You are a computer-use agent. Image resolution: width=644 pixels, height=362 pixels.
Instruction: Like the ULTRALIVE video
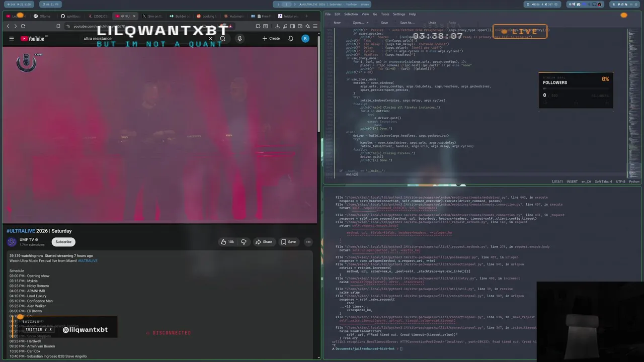[227, 242]
